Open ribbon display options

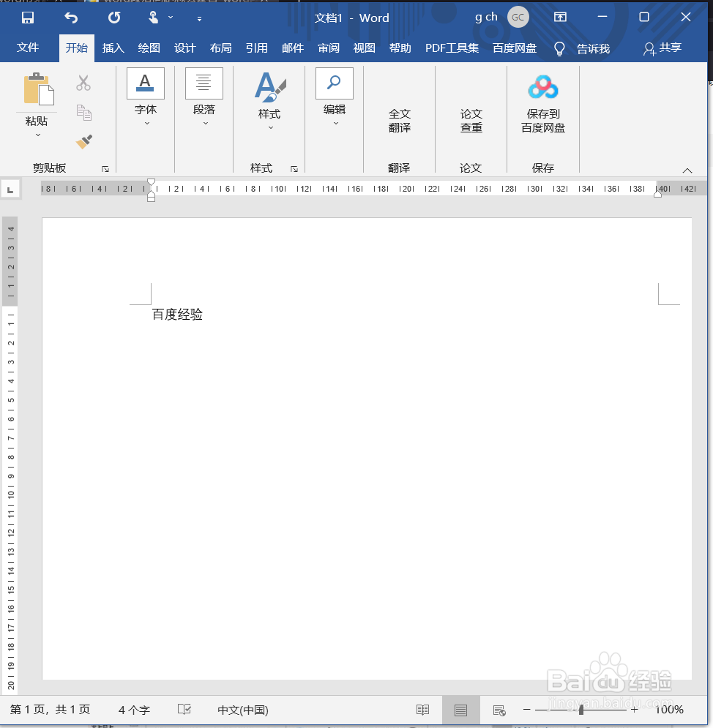[x=560, y=17]
